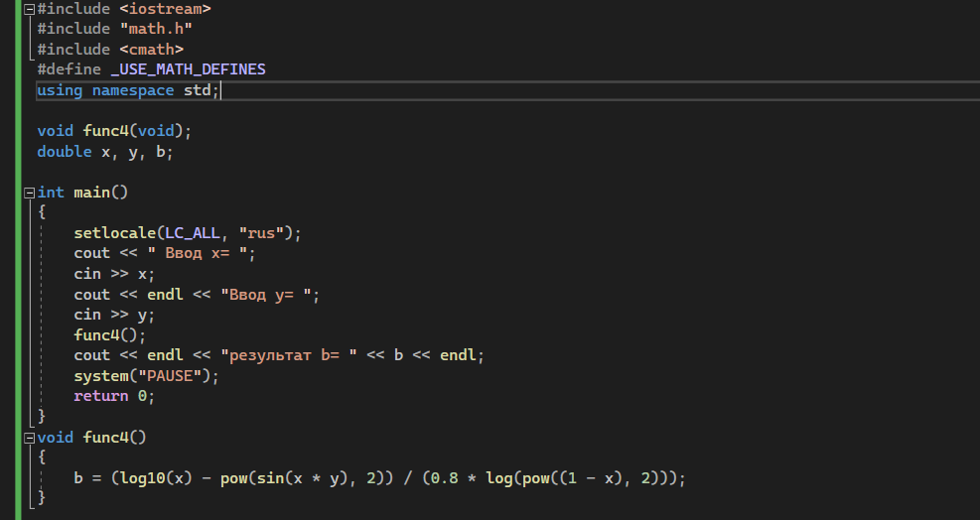Image resolution: width=980 pixels, height=520 pixels.
Task: Click the setlocale(LC_ALL, "rus") call
Action: [188, 233]
